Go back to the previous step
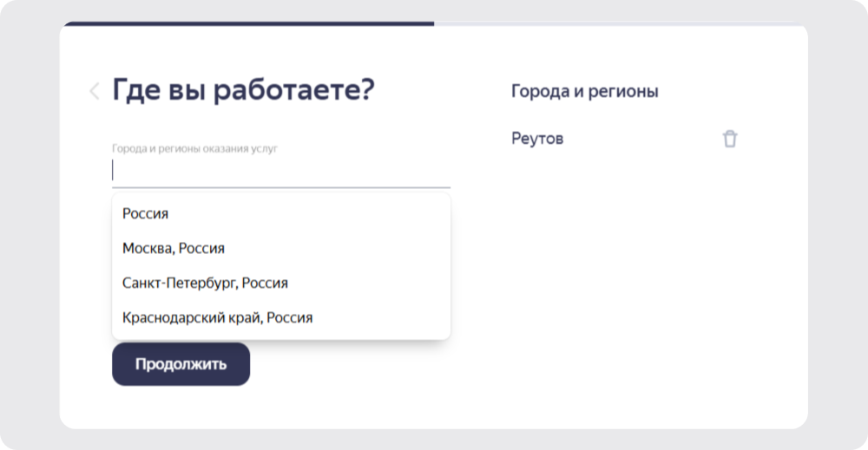 coord(95,91)
